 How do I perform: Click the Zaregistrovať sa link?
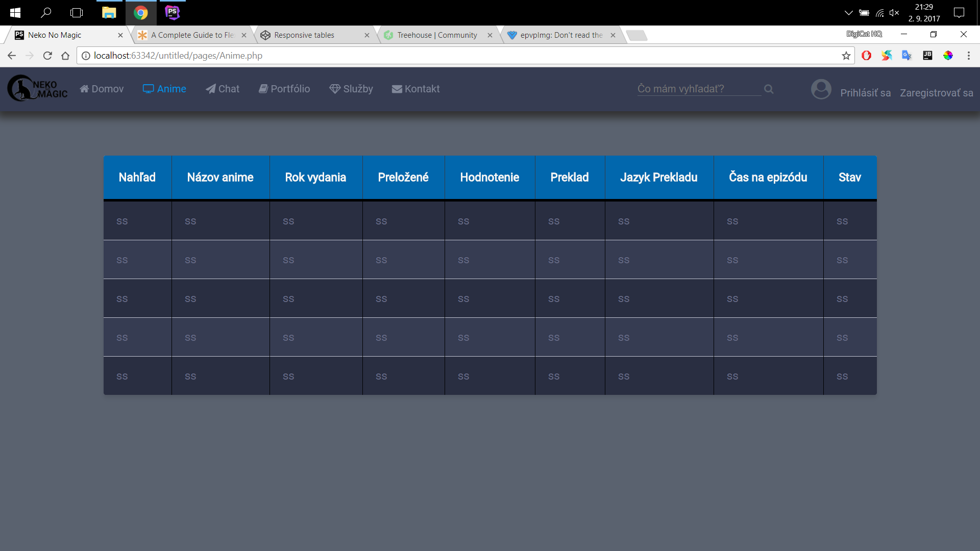pyautogui.click(x=936, y=93)
